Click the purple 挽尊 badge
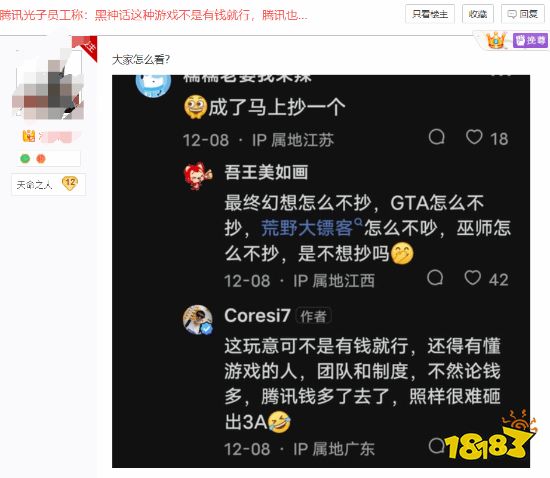Viewport: 550px width, 478px height. [530, 41]
